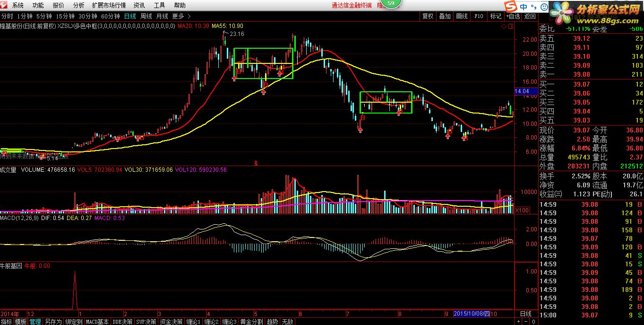Click the 0 reset button
Image resolution: width=644 pixels, height=325 pixels.
[x=533, y=322]
